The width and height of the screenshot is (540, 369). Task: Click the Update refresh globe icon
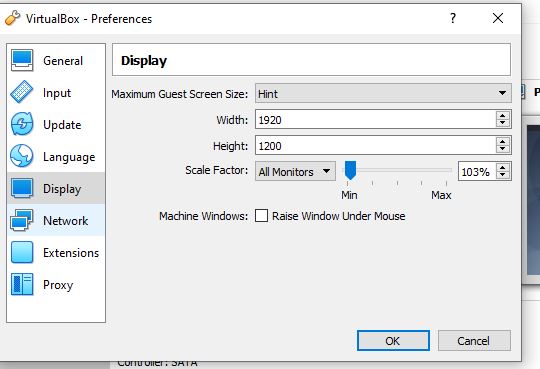coord(22,124)
